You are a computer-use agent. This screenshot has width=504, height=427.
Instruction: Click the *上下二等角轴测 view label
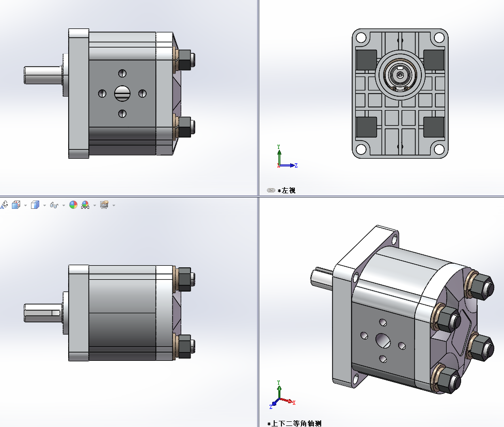click(x=294, y=423)
